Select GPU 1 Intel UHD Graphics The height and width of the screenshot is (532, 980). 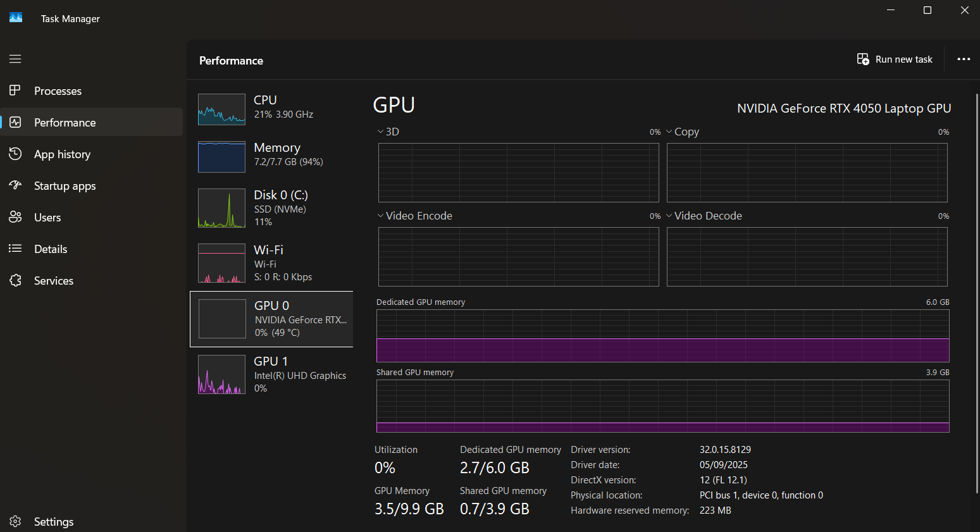tap(272, 374)
